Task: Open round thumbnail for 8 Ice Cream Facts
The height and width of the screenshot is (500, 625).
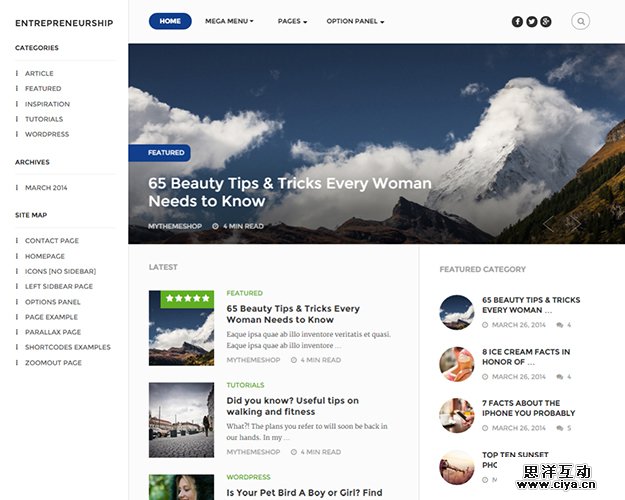Action: point(457,364)
